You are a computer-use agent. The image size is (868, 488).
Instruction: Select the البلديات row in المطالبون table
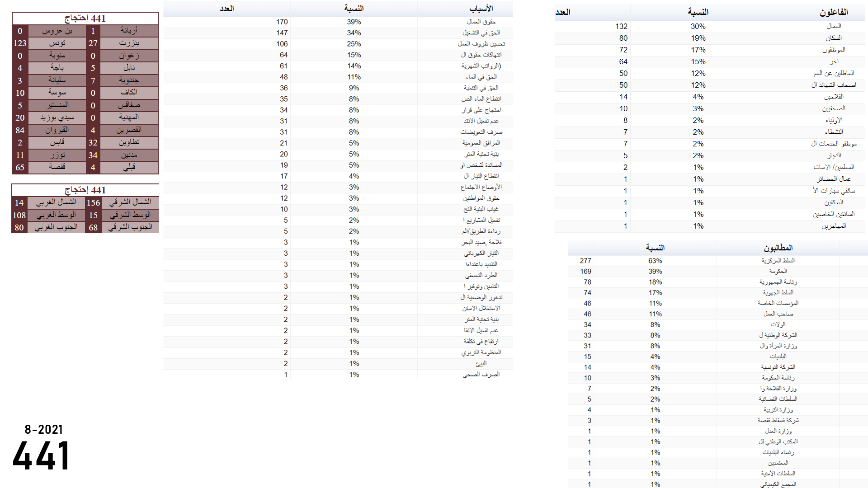[x=778, y=357]
